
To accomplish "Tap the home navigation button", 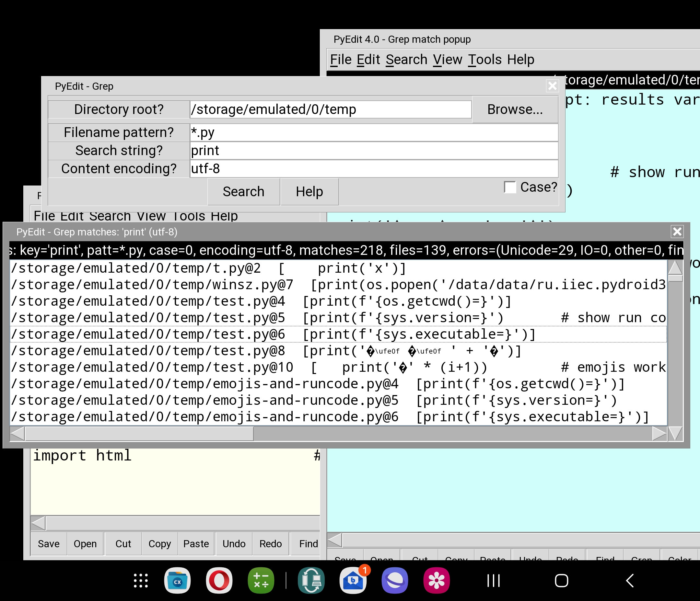I will click(562, 581).
